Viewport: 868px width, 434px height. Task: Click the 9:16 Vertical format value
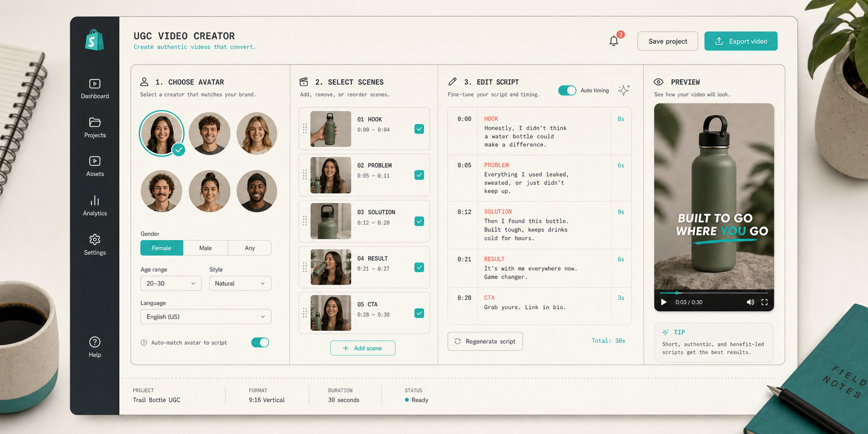[267, 400]
